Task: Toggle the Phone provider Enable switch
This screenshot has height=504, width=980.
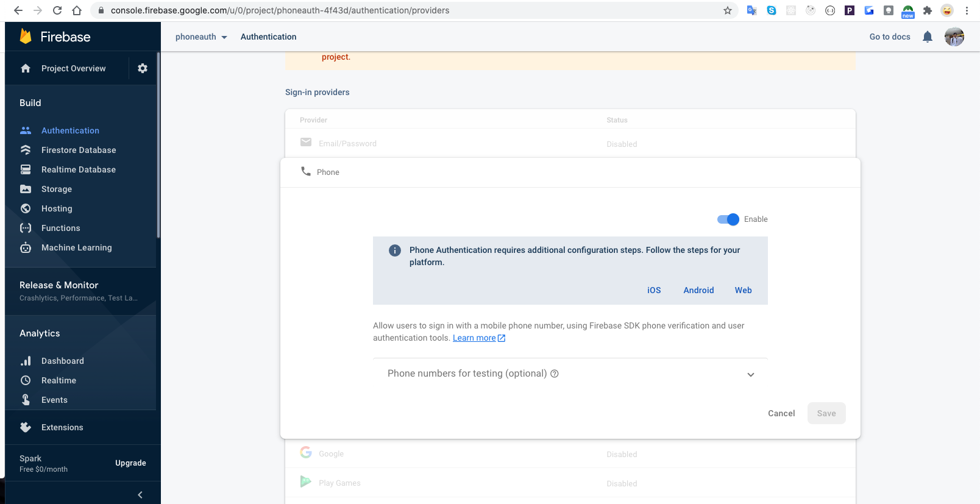Action: pos(728,219)
